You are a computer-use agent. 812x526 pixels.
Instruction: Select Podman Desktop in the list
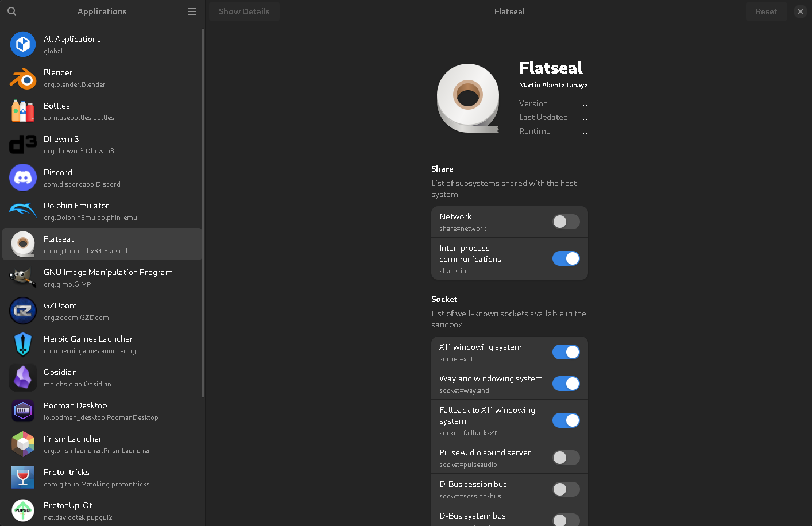coord(102,411)
